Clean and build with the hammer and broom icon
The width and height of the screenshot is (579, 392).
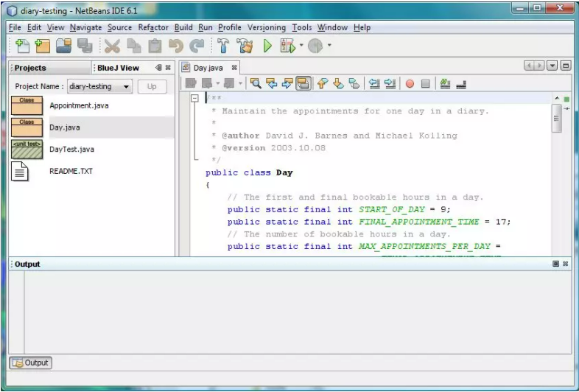coord(245,46)
